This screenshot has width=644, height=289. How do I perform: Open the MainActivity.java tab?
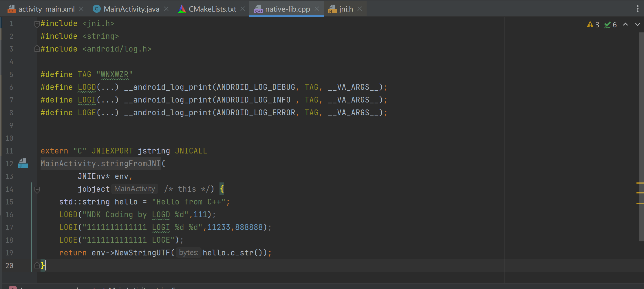(x=131, y=9)
